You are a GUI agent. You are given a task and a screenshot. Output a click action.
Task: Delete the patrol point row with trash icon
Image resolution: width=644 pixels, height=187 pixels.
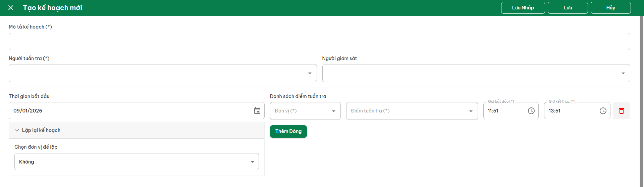pos(622,111)
